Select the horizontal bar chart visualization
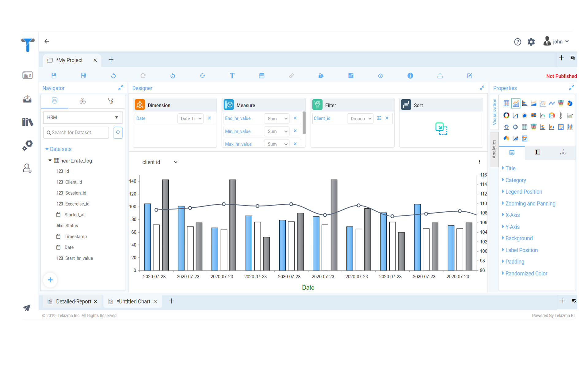This screenshot has height=383, width=588. pyautogui.click(x=525, y=104)
